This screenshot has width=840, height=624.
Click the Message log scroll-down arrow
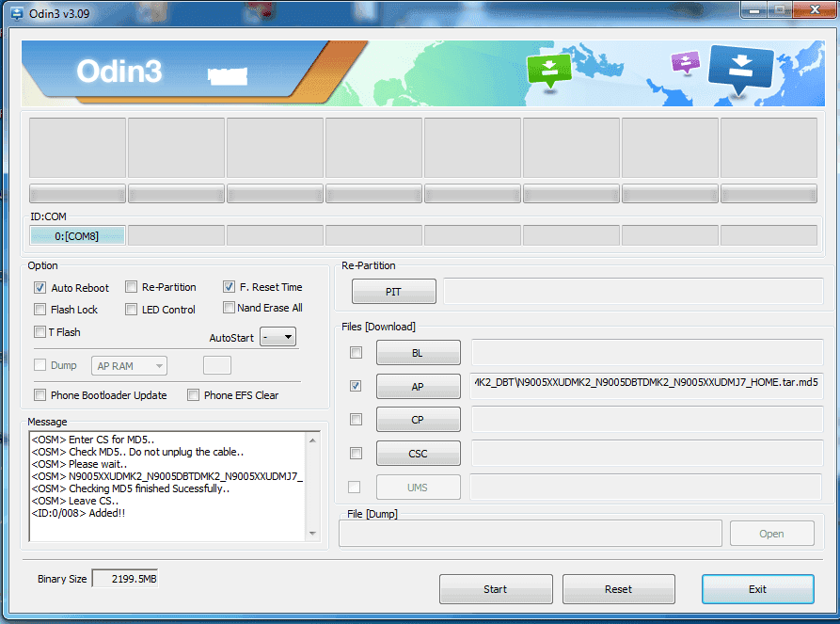pos(313,534)
